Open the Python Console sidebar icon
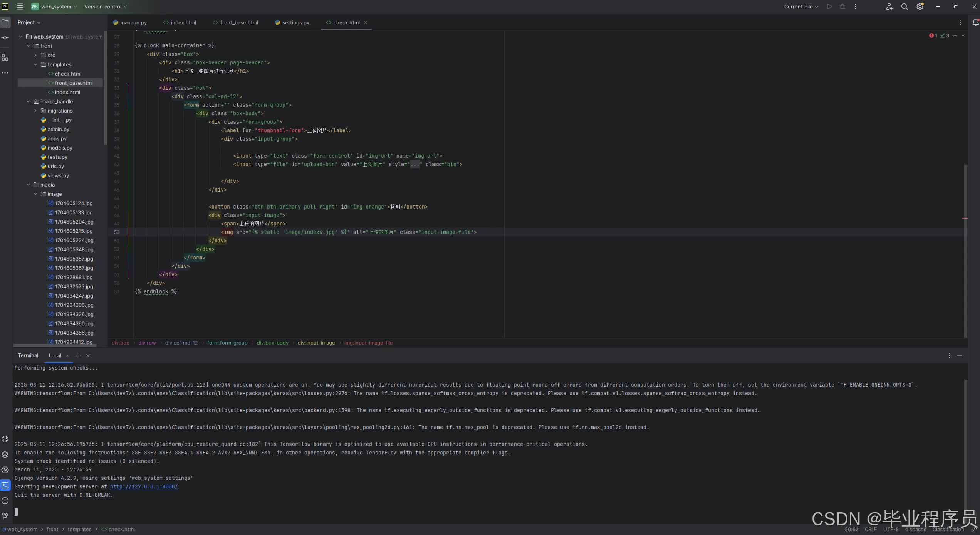The width and height of the screenshot is (980, 535). click(5, 439)
